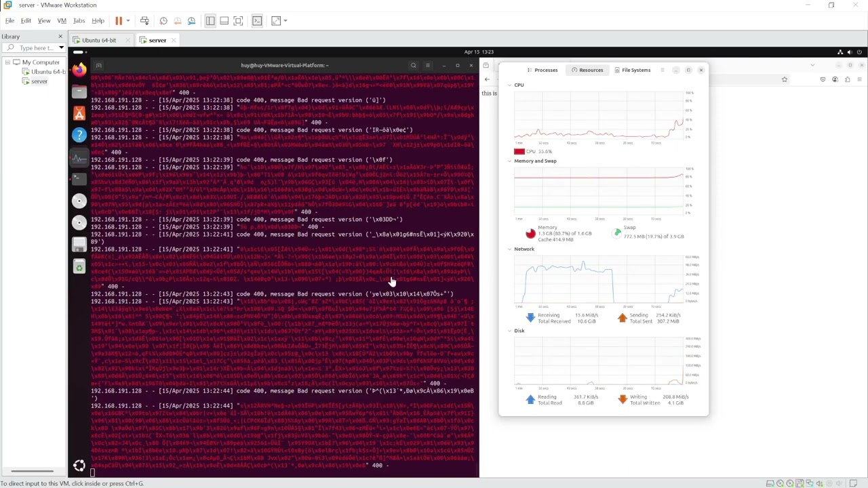Viewport: 868px width, 488px height.
Task: Open the stretch guest dropdown arrow
Action: click(285, 21)
